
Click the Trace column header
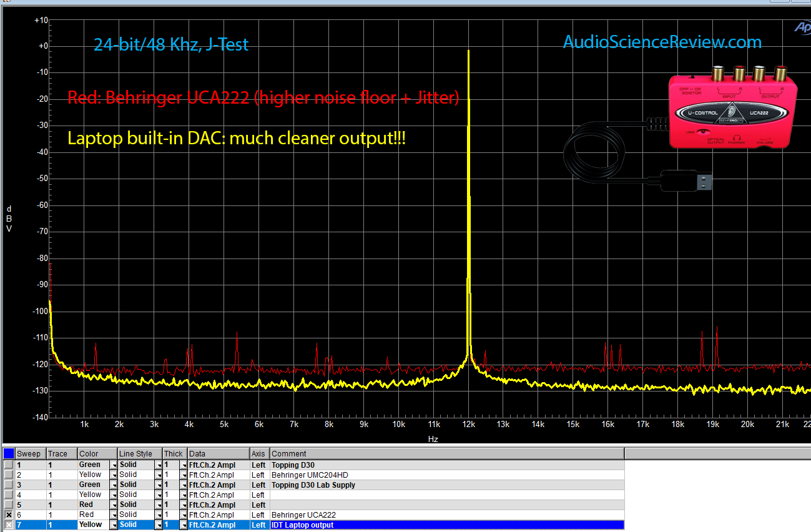[62, 454]
